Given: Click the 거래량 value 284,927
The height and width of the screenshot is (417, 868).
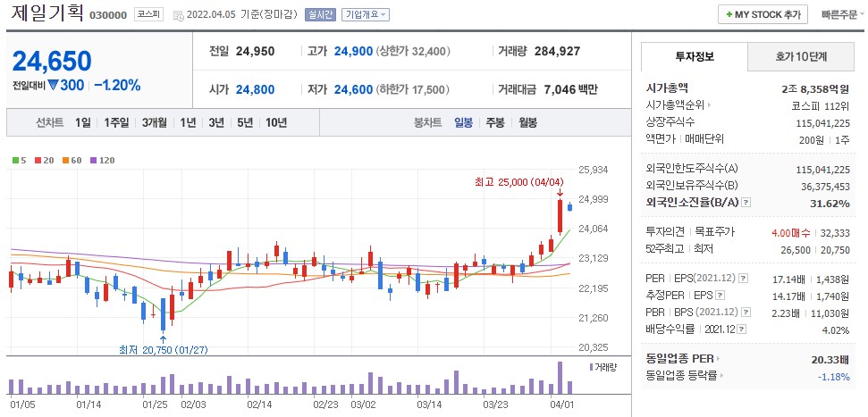Looking at the screenshot, I should click(558, 52).
